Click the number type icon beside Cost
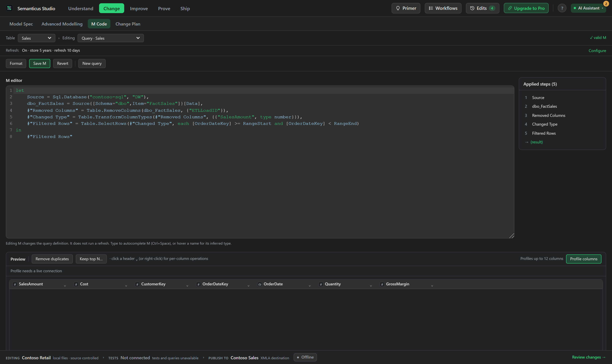Screen dimensions: 612x364 76,284
